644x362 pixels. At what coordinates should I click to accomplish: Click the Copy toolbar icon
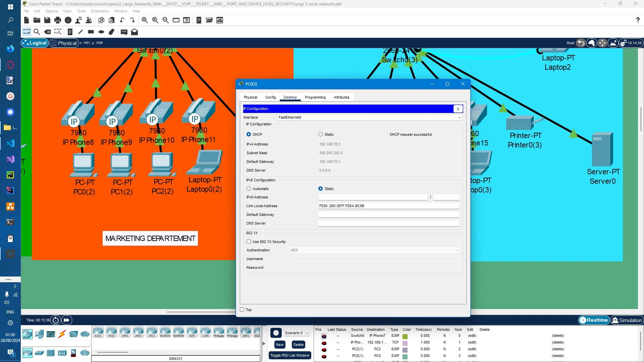click(x=101, y=20)
